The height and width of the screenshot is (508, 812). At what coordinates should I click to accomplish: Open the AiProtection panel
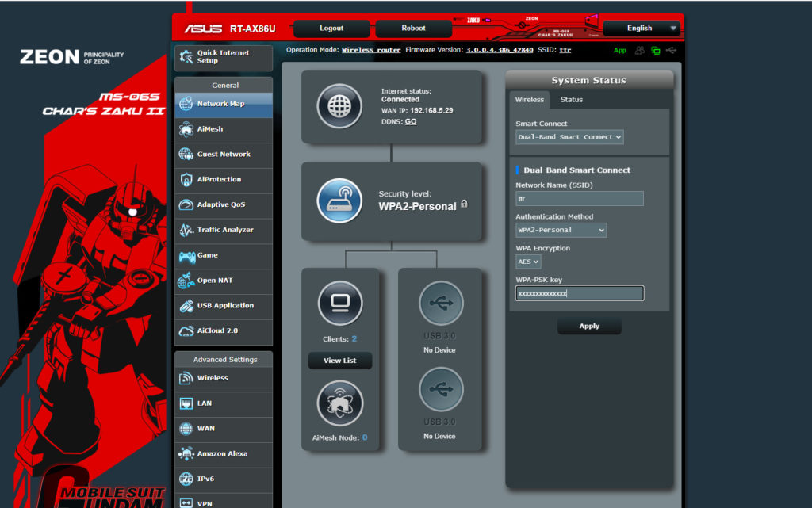click(223, 180)
